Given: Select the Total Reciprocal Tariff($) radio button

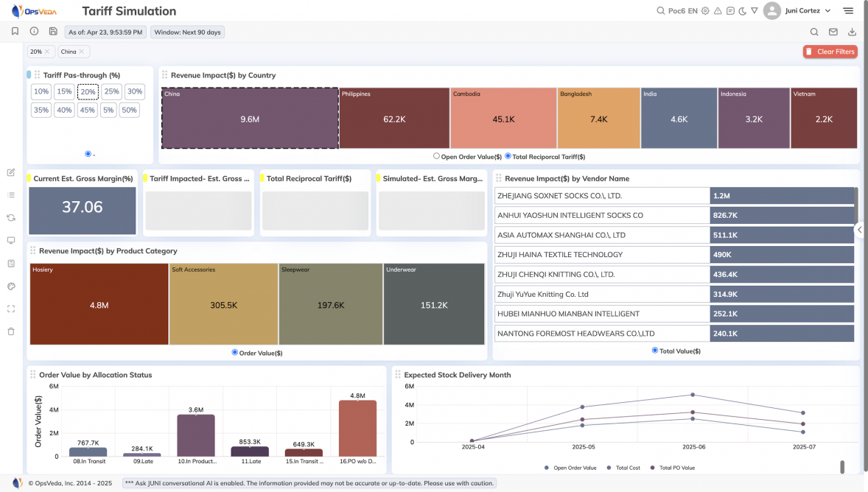Looking at the screenshot, I should tap(508, 156).
